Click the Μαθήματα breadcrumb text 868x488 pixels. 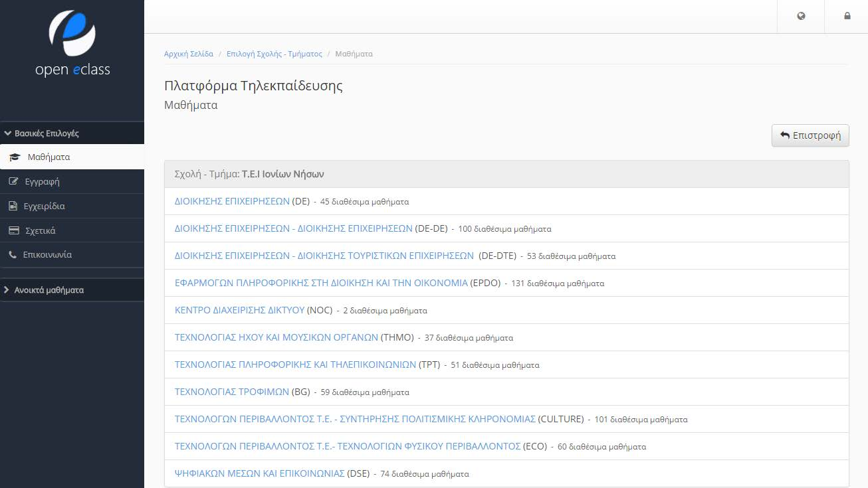(354, 54)
